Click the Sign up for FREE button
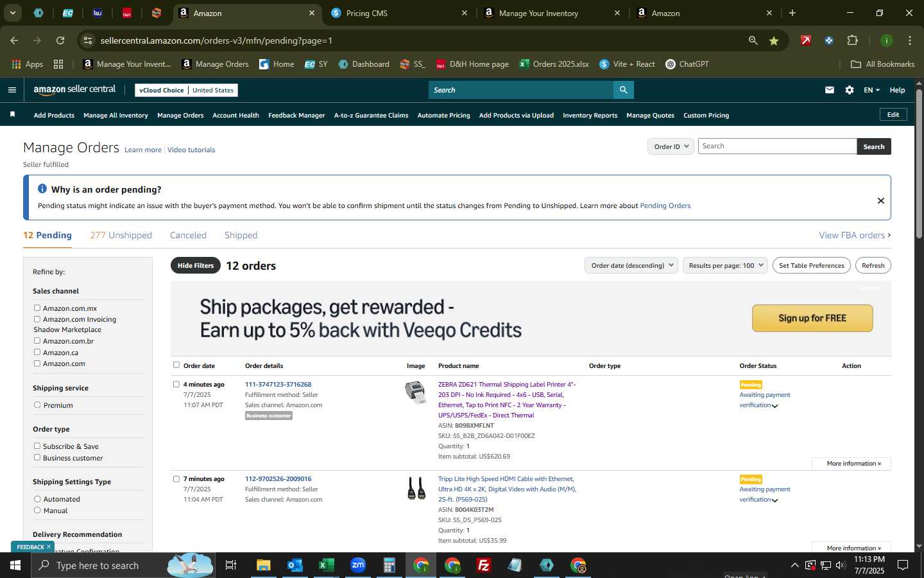This screenshot has height=578, width=924. point(812,318)
